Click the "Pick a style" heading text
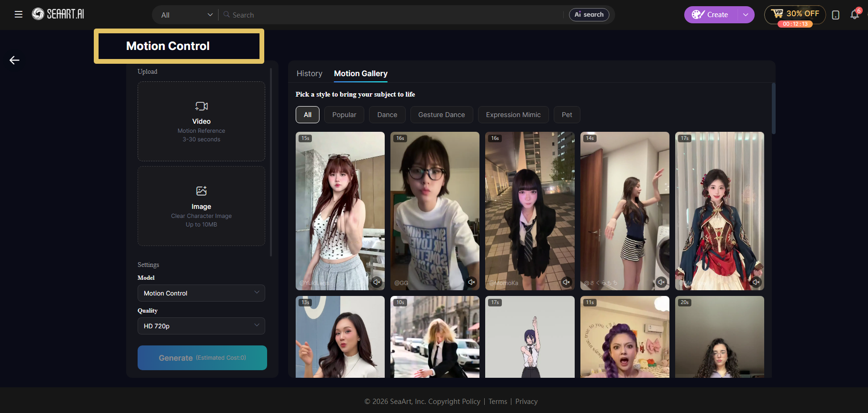Image resolution: width=868 pixels, height=413 pixels. [x=355, y=94]
